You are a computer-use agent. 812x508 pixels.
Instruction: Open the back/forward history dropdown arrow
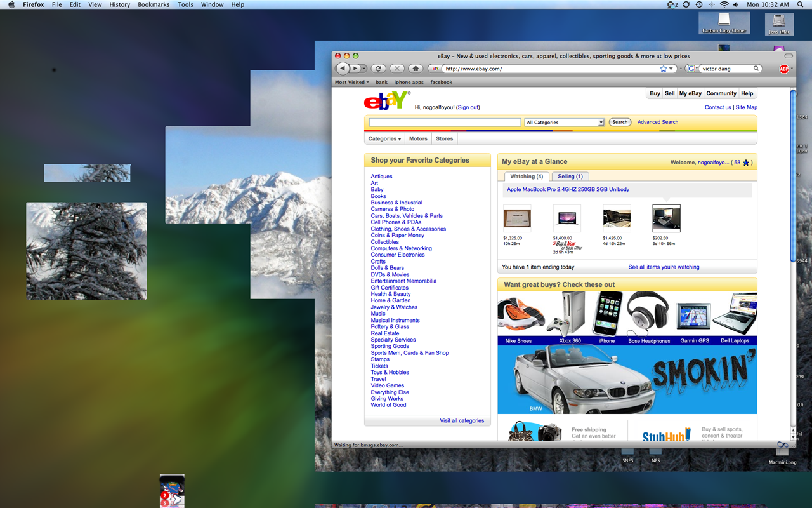coord(363,69)
